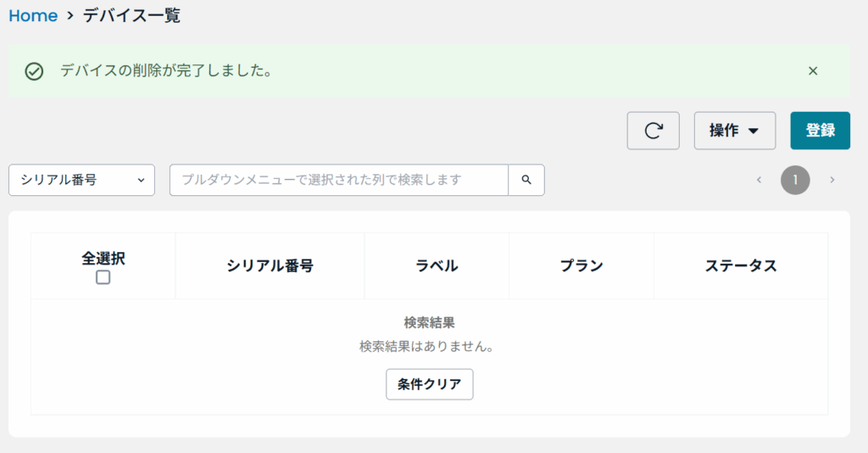This screenshot has height=453, width=868.
Task: Click the green success checkmark icon
Action: point(34,71)
